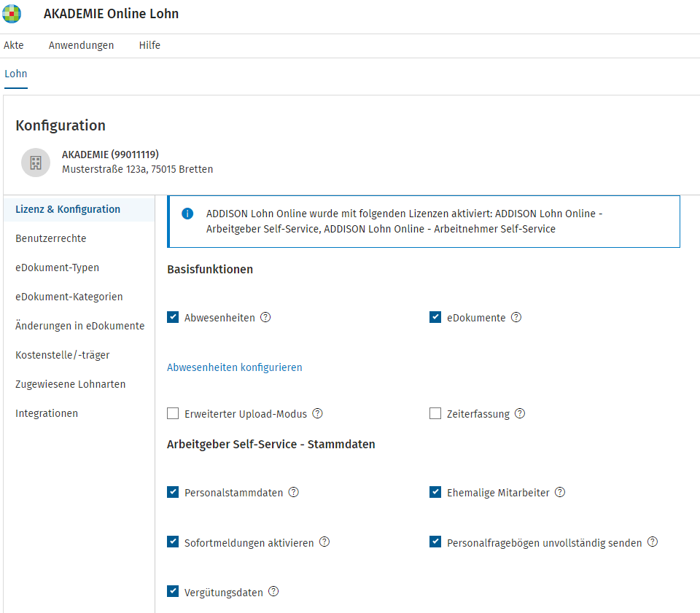Navigate to Änderungen in eDokumente

(x=79, y=326)
